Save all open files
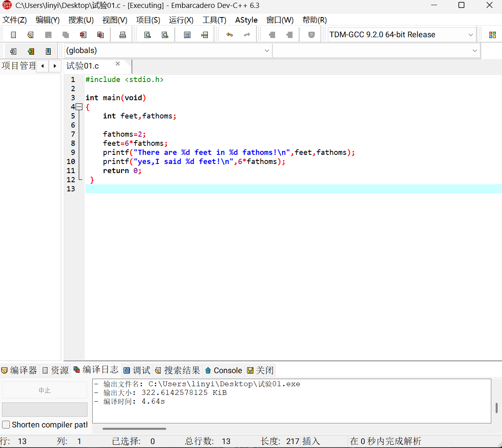The height and width of the screenshot is (448, 502). 66,35
